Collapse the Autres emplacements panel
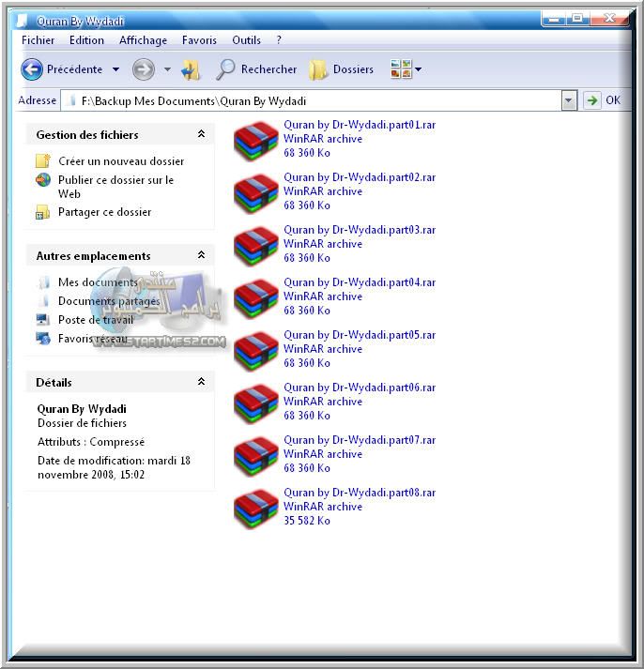Viewport: 644px width, 669px height. (201, 255)
